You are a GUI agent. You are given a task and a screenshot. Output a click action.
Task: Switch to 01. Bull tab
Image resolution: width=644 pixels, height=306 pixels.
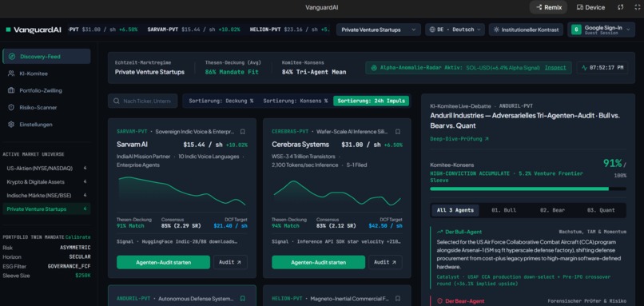tap(503, 210)
